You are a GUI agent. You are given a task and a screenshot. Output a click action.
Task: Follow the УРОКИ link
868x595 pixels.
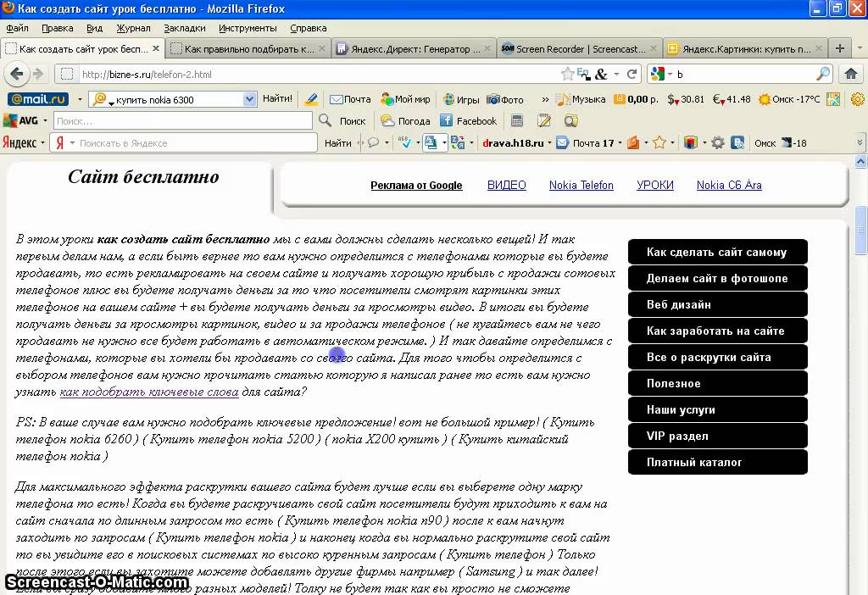click(x=655, y=185)
